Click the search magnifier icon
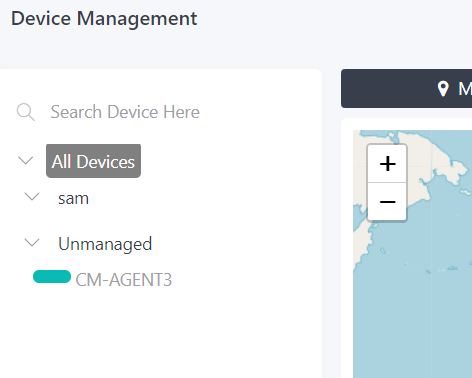 click(x=26, y=112)
